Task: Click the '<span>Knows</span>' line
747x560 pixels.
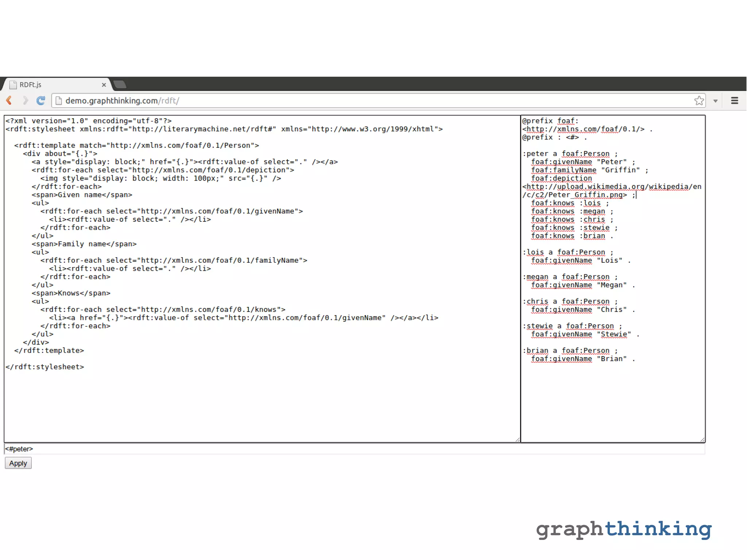Action: tap(71, 293)
